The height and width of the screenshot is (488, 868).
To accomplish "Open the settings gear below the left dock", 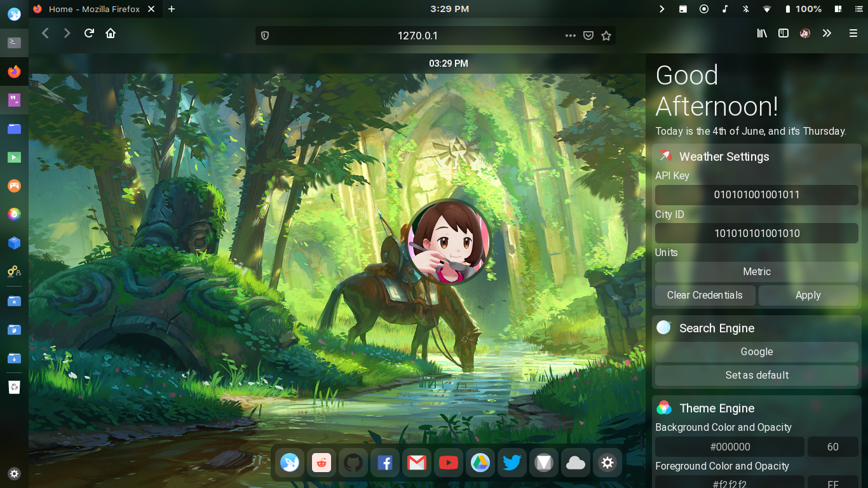I will 14,473.
